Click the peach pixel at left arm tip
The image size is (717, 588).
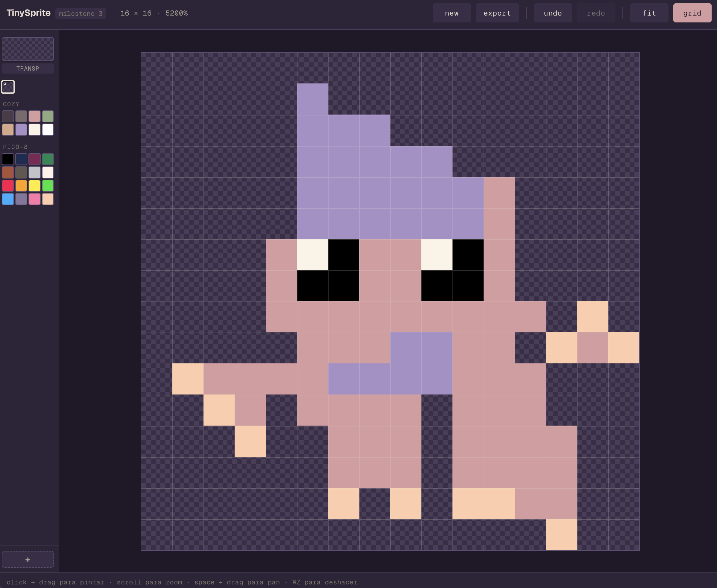[x=188, y=379]
